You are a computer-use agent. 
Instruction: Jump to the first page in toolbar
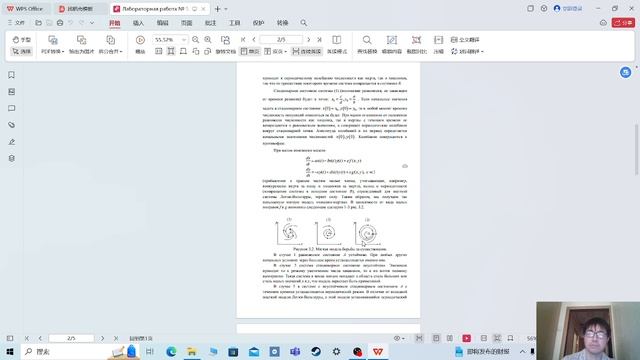(x=243, y=40)
